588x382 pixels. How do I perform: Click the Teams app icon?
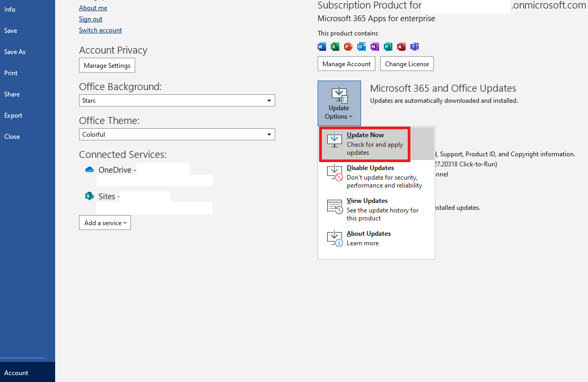click(415, 47)
